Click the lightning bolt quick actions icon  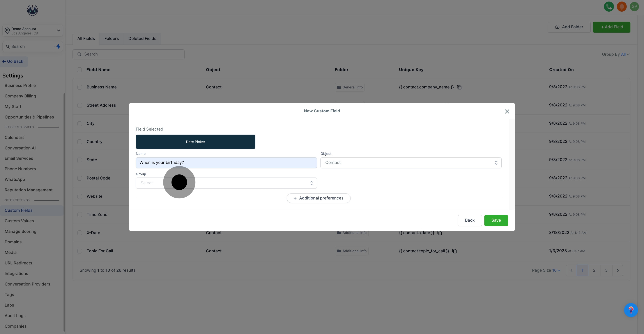click(x=58, y=47)
